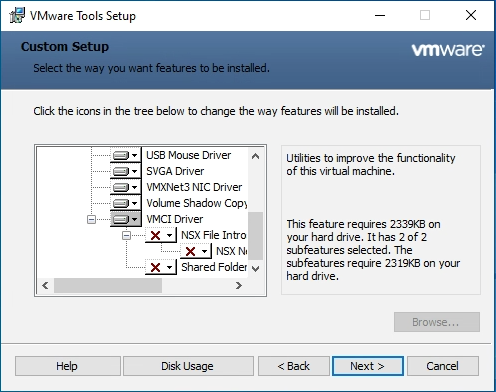The height and width of the screenshot is (392, 496).
Task: Select the NSX File Intro label
Action: pos(214,235)
